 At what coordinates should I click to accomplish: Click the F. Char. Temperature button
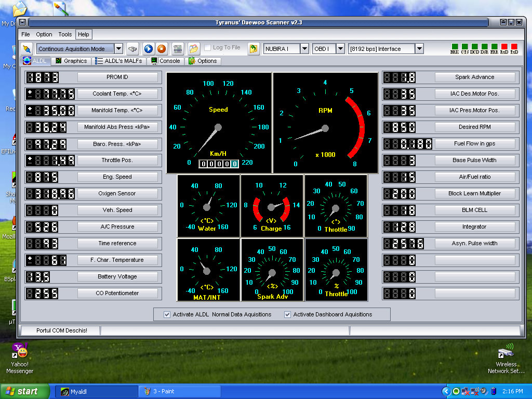[x=117, y=260]
